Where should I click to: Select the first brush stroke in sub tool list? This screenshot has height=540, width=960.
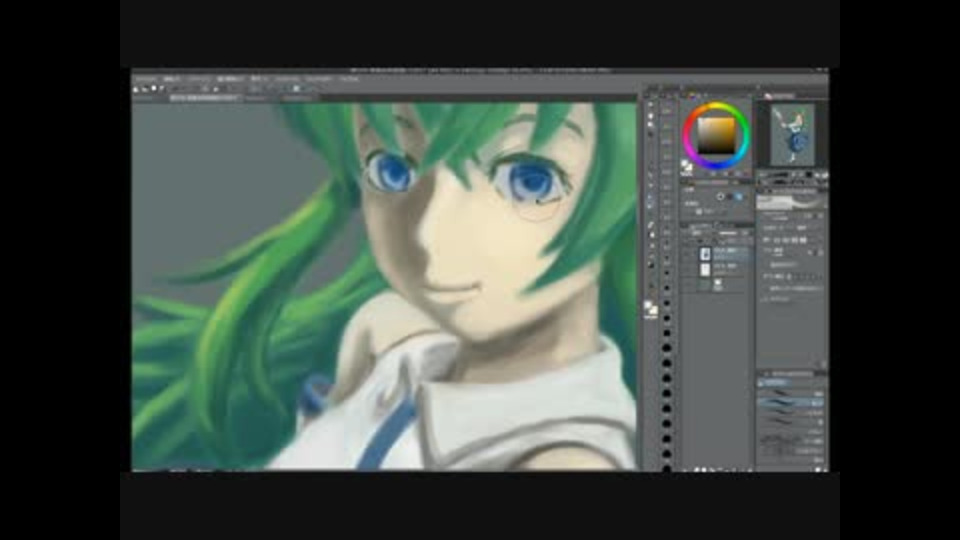pos(790,392)
